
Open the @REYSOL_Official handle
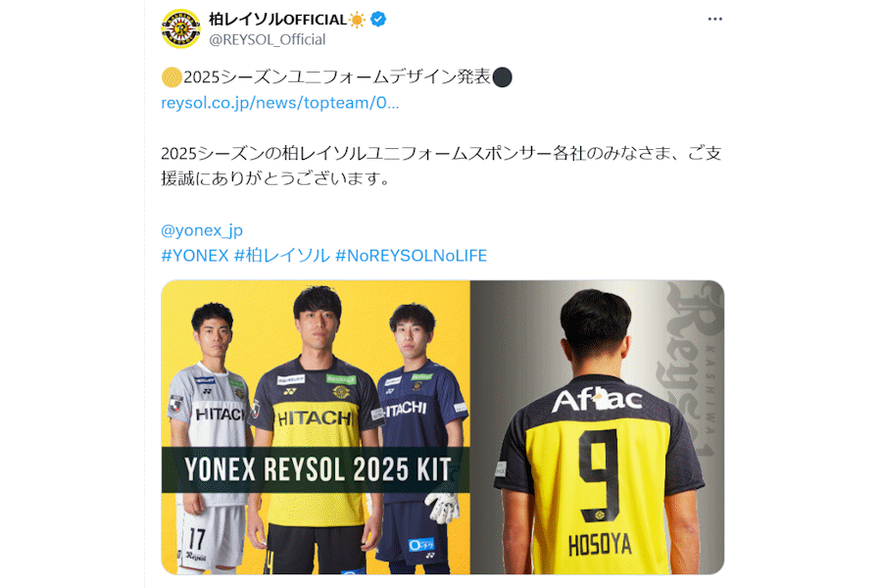pyautogui.click(x=268, y=39)
